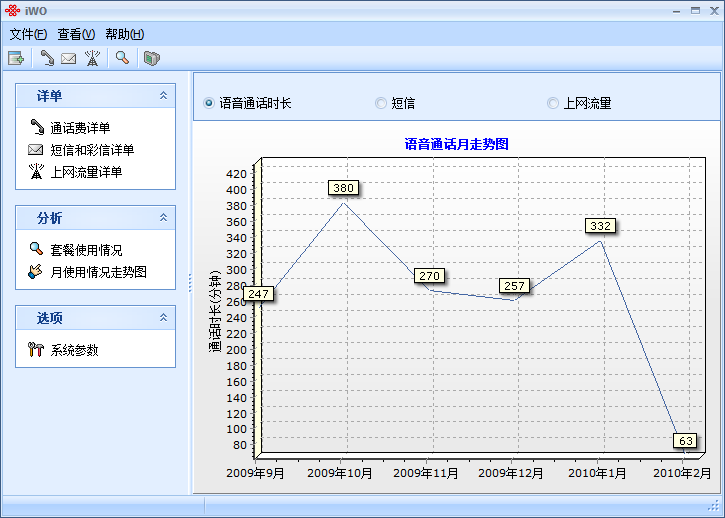Click the phone handset toolbar icon
Image resolution: width=725 pixels, height=518 pixels.
(x=47, y=58)
